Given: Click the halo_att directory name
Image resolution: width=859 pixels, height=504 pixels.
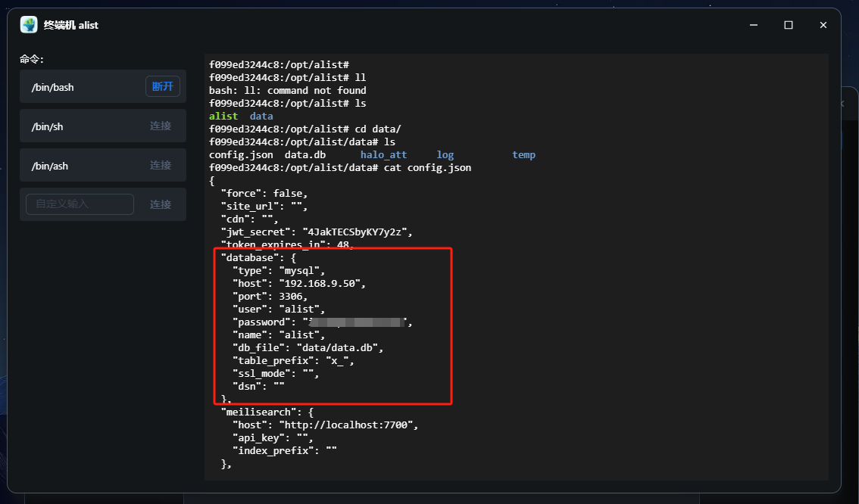Looking at the screenshot, I should click(x=383, y=155).
